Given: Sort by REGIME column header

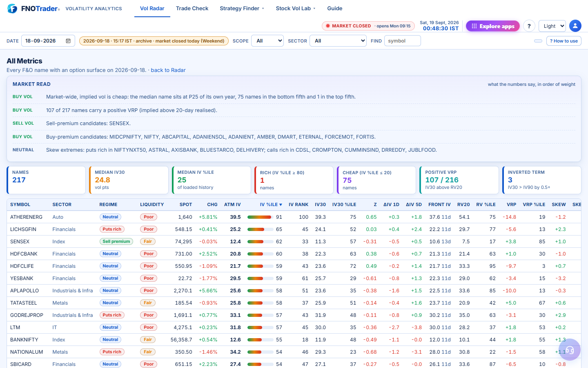Looking at the screenshot, I should (108, 204).
